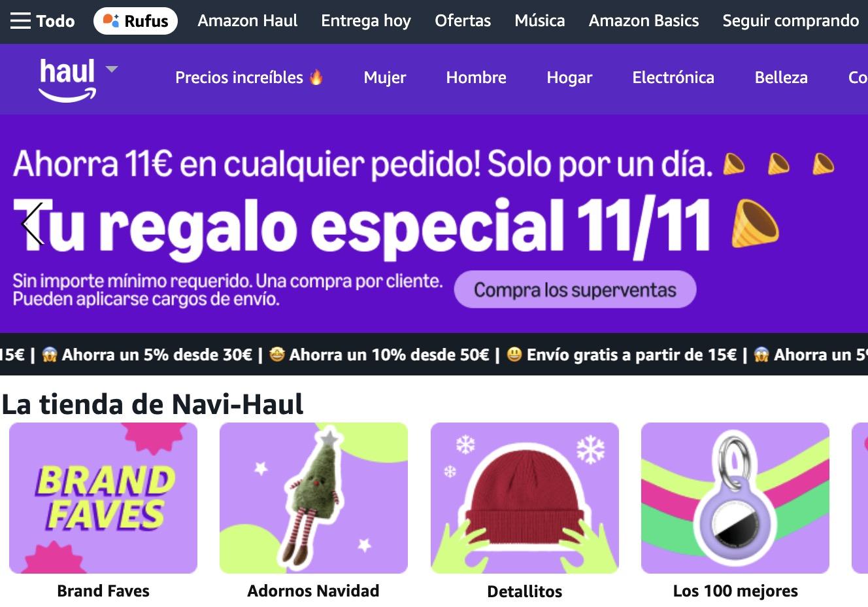
Task: Click the Amazon Basics link
Action: tap(644, 21)
